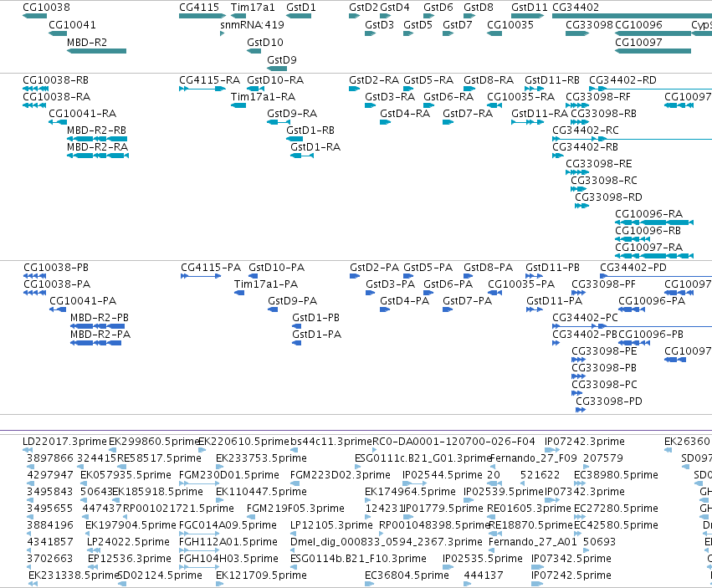712x588 pixels.
Task: Click transcript MBD-R2-RA label
Action: 97,147
